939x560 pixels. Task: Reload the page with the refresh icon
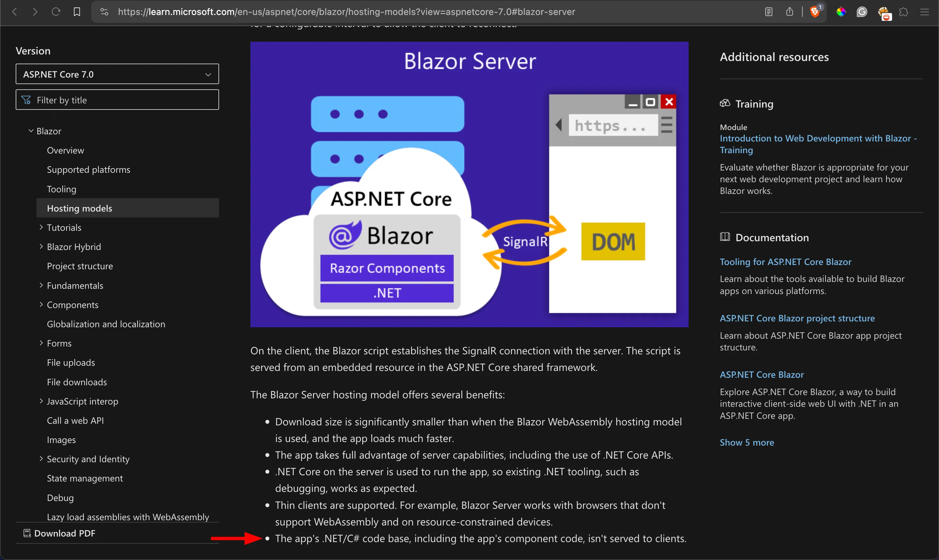click(x=56, y=12)
